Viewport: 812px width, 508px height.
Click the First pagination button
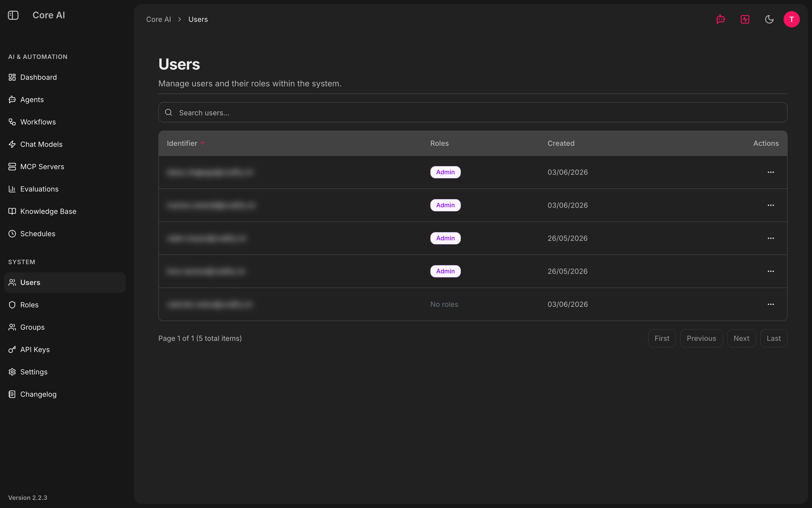(662, 338)
